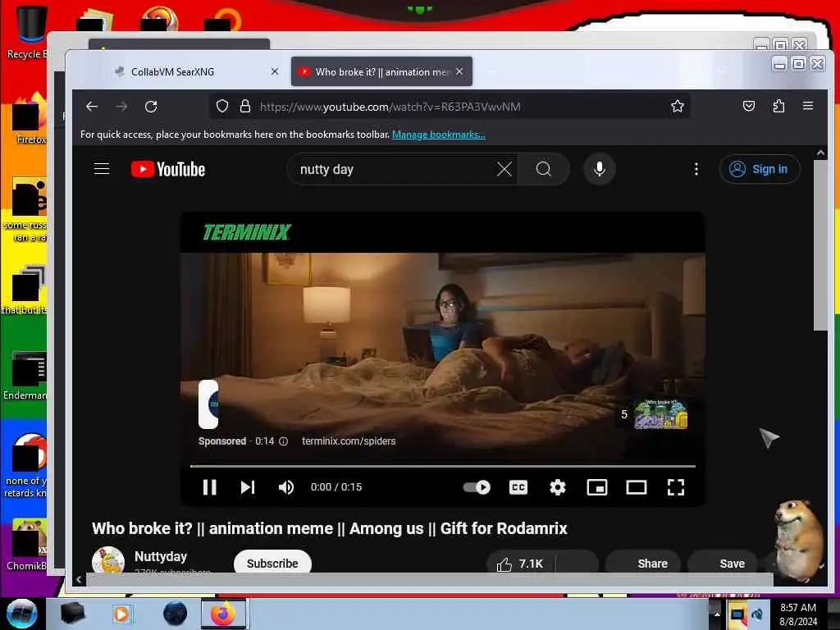The width and height of the screenshot is (840, 630).
Task: Click the page vertical scrollbar thumb
Action: 820,244
